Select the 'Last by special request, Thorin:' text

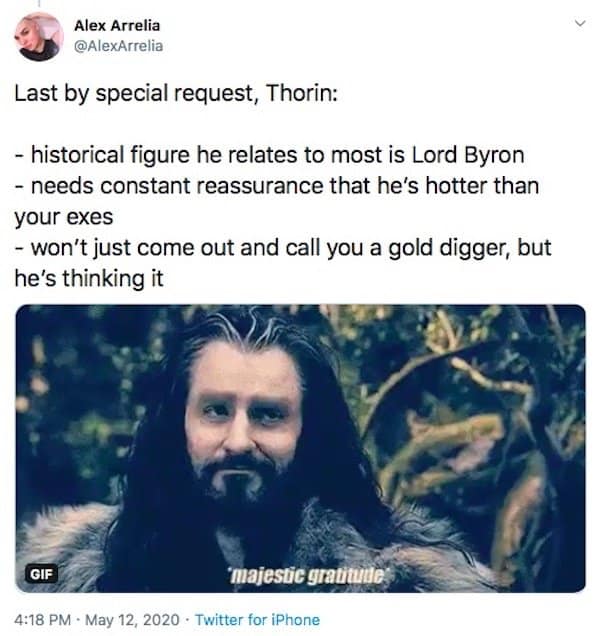pos(176,94)
